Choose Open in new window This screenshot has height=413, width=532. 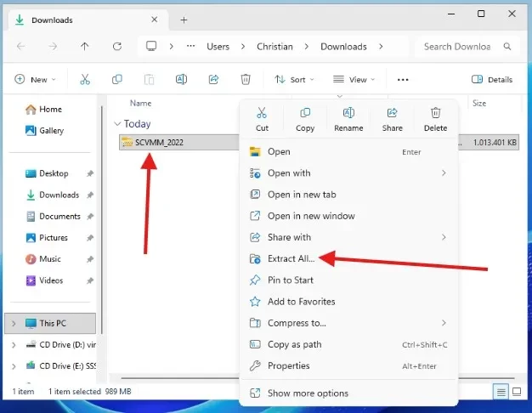click(x=348, y=216)
